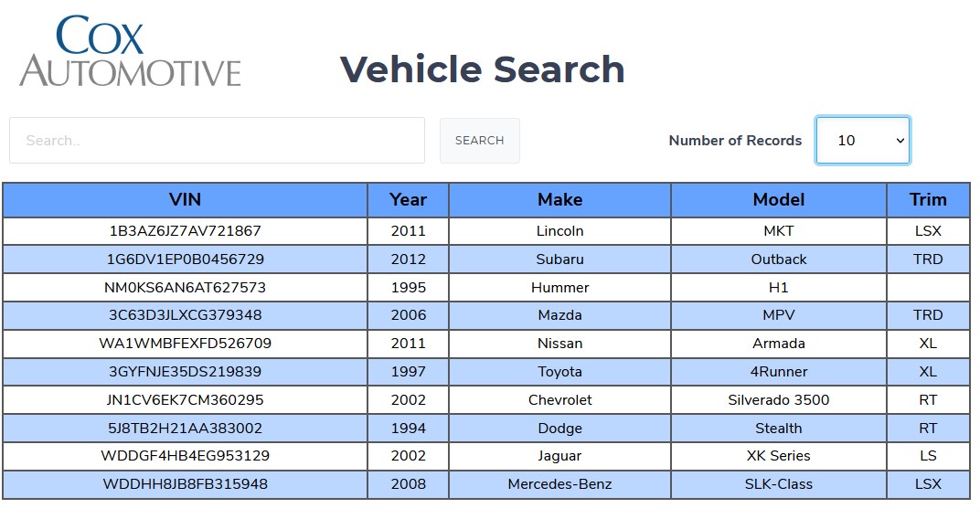Click the Number of Records label
The width and height of the screenshot is (980, 519).
[735, 141]
